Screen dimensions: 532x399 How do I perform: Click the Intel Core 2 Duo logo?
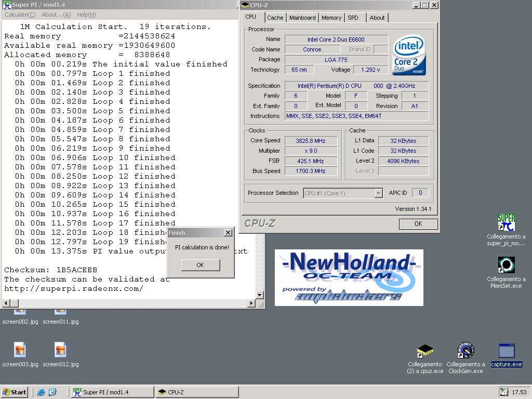coord(409,55)
